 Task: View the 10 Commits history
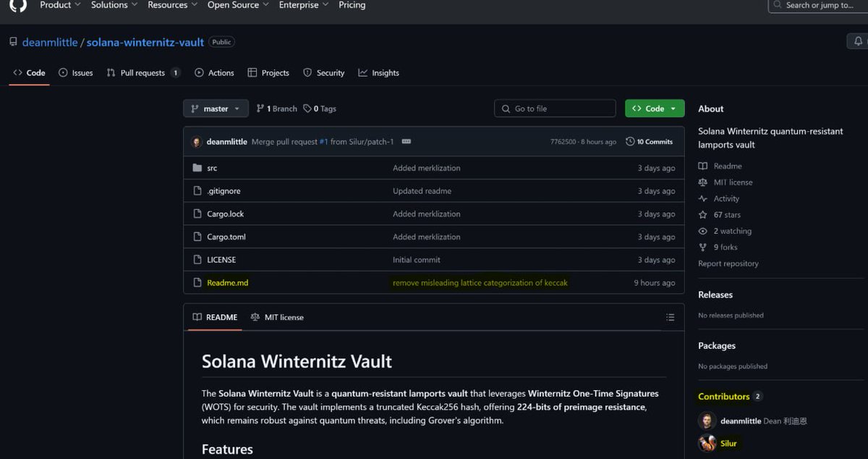pos(650,142)
